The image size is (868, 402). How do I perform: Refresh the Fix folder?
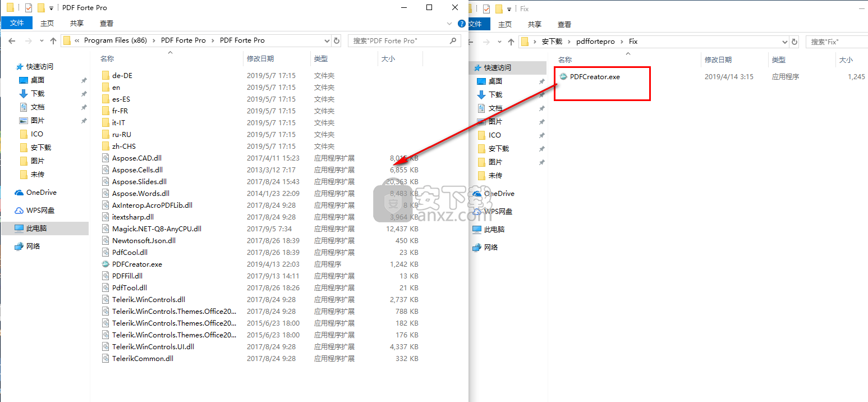pyautogui.click(x=794, y=42)
